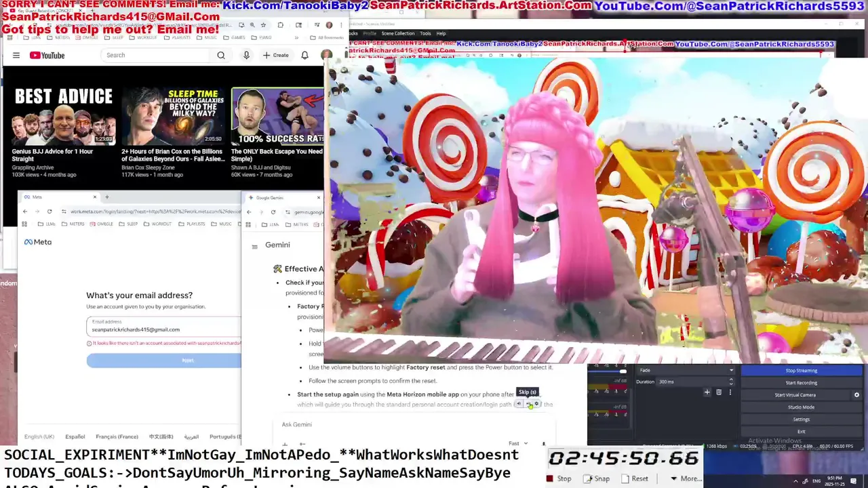Viewport: 868px width, 488px height.
Task: Open METERS bookmark folder in Meta window
Action: point(74,224)
